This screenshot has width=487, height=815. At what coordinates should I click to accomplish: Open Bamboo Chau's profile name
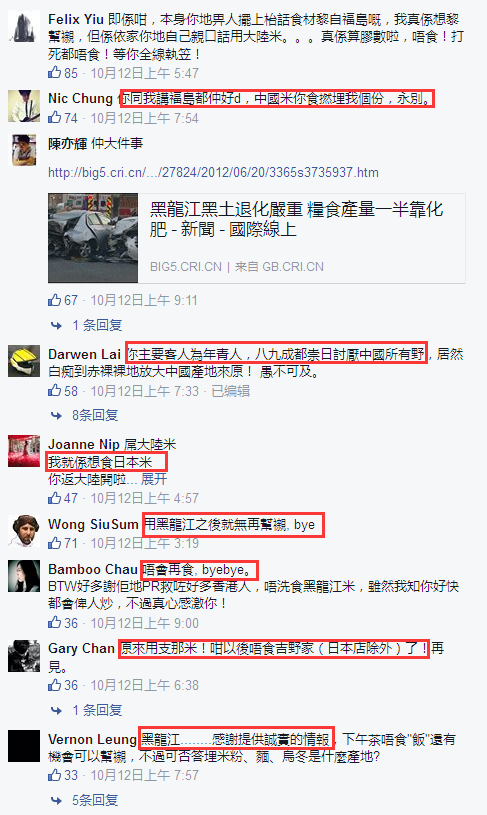93,569
